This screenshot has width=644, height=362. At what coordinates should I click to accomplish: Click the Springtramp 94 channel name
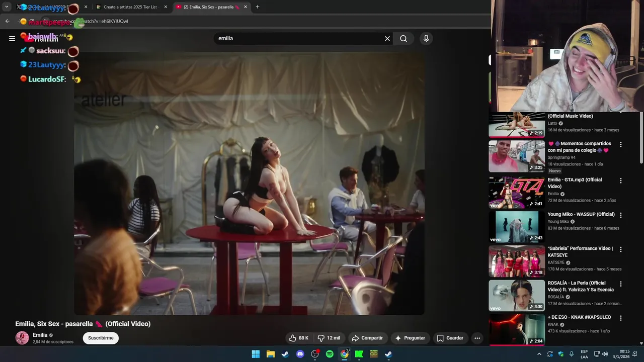(x=561, y=157)
